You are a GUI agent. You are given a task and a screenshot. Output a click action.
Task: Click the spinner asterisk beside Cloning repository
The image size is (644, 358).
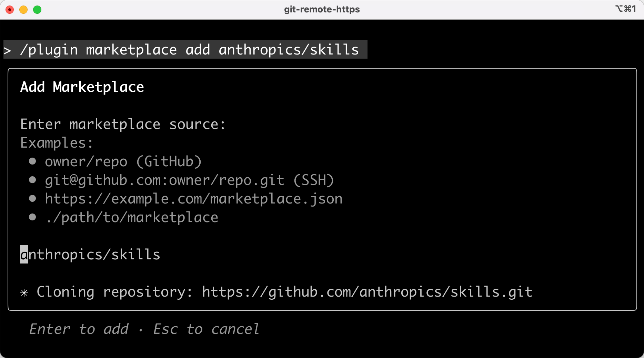pyautogui.click(x=24, y=293)
